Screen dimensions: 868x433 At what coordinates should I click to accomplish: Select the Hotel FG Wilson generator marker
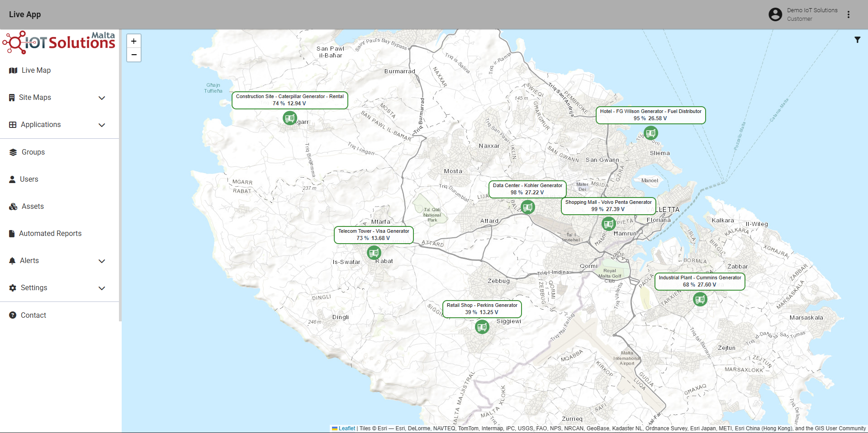coord(651,133)
